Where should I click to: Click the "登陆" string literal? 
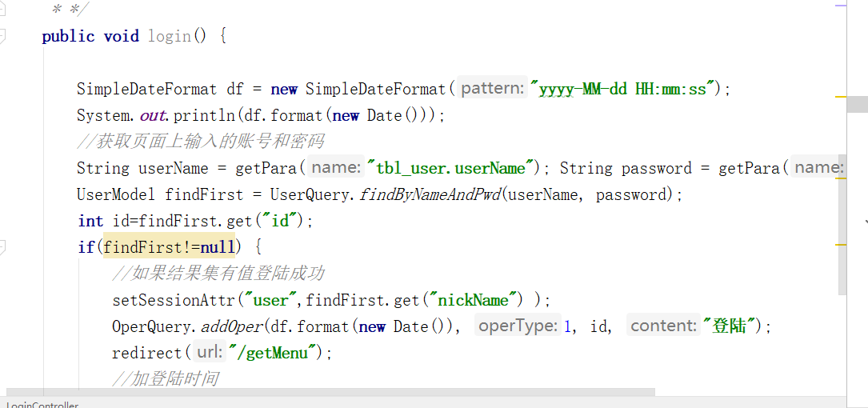point(730,326)
